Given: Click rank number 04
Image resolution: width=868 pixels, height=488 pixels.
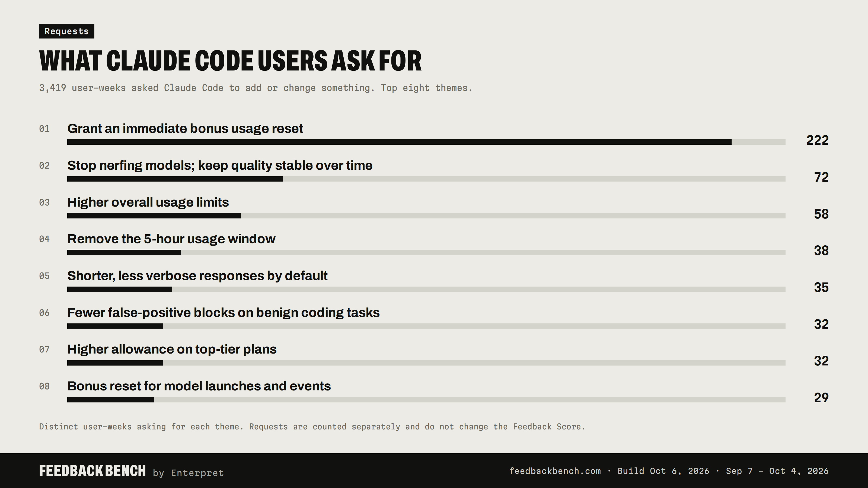Looking at the screenshot, I should point(44,239).
